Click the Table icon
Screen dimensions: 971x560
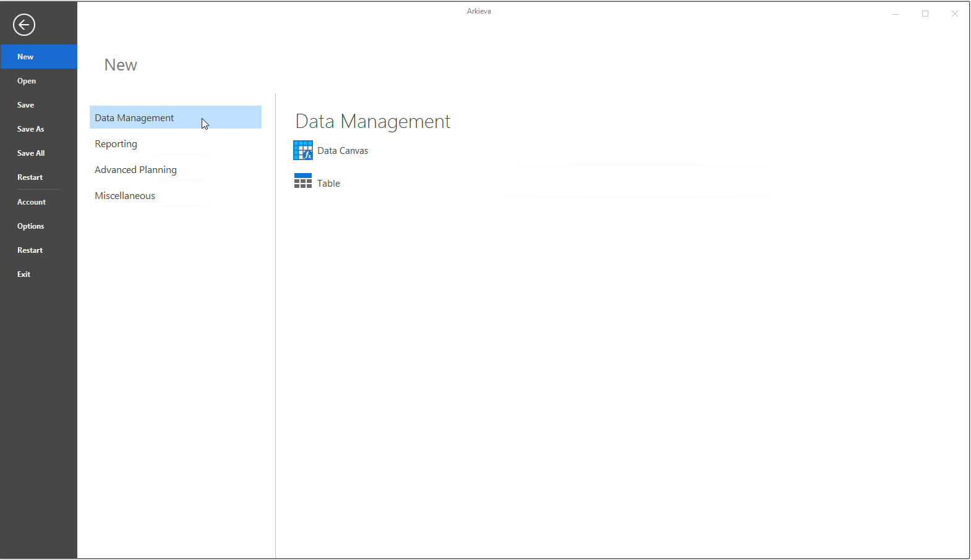pos(303,181)
